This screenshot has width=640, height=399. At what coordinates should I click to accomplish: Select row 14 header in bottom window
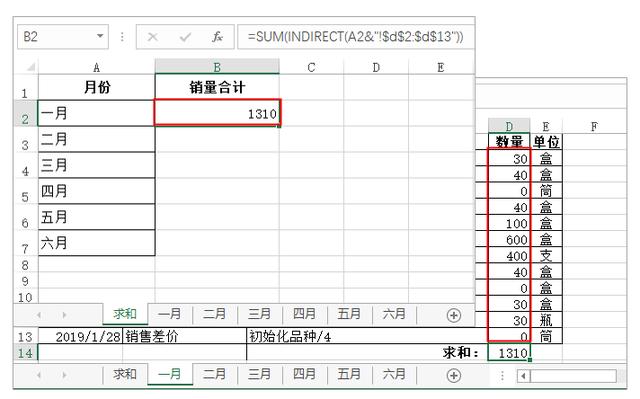coord(25,353)
